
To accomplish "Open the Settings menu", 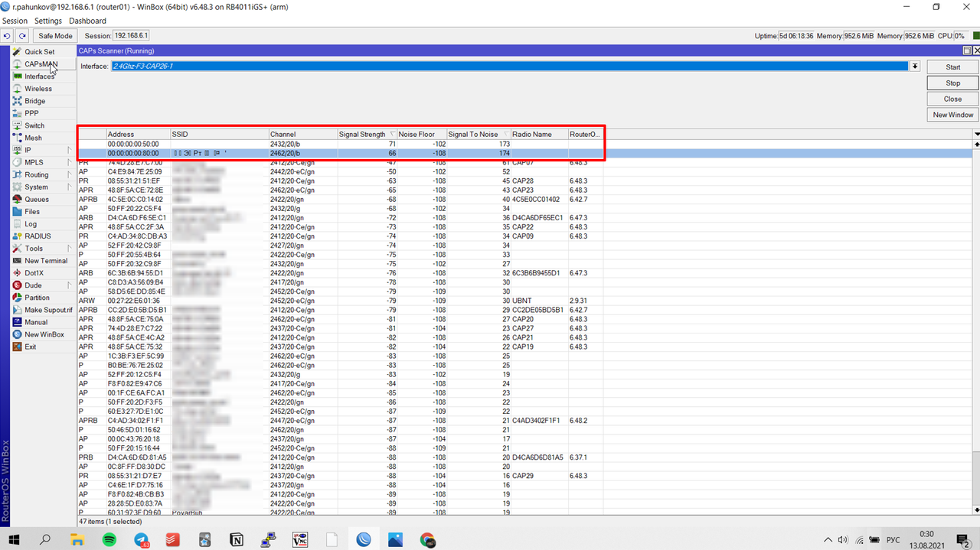I will (48, 21).
